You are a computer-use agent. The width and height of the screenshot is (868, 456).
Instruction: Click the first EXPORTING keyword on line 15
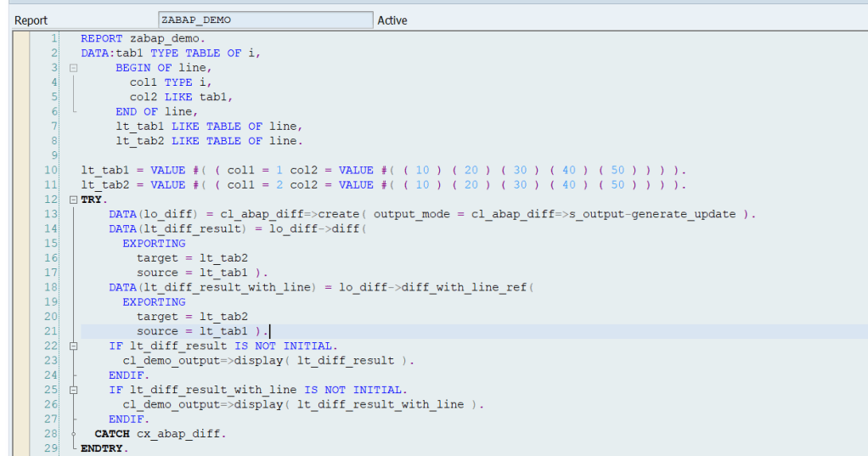(154, 244)
